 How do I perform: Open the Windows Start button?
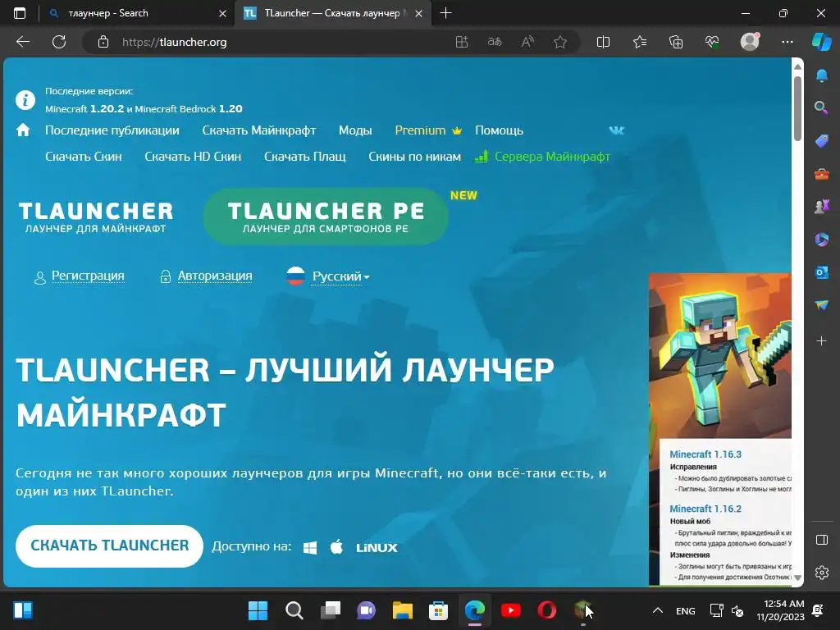(258, 610)
